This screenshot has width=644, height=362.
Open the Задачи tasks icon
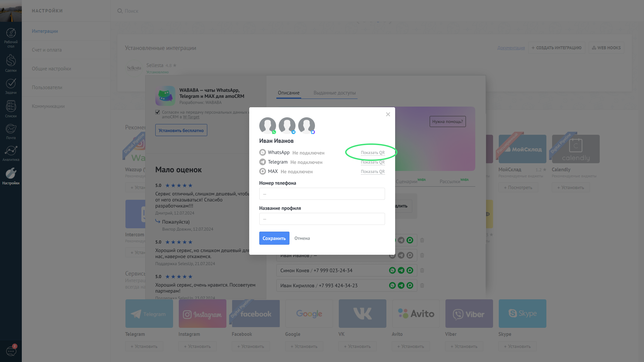point(11,86)
